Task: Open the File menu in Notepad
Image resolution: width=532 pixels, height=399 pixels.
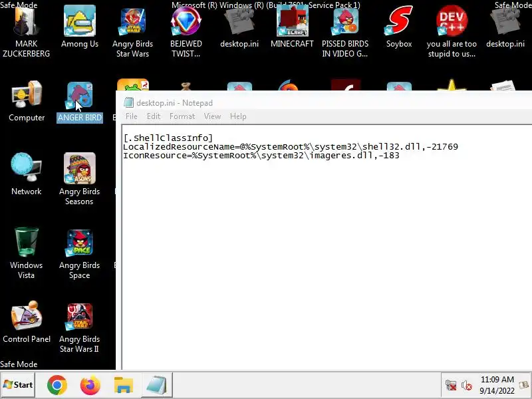Action: (x=131, y=116)
